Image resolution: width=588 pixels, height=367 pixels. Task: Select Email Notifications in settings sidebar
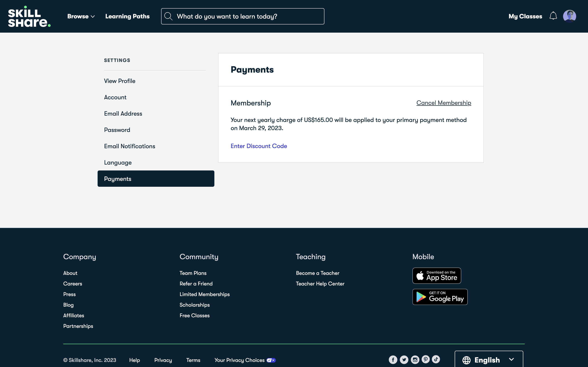coord(129,146)
